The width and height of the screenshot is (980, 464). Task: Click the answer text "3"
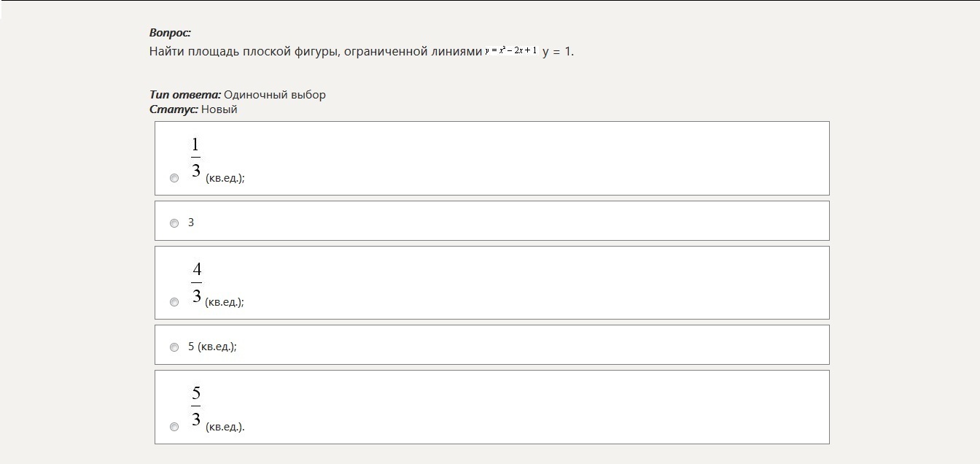pyautogui.click(x=191, y=223)
